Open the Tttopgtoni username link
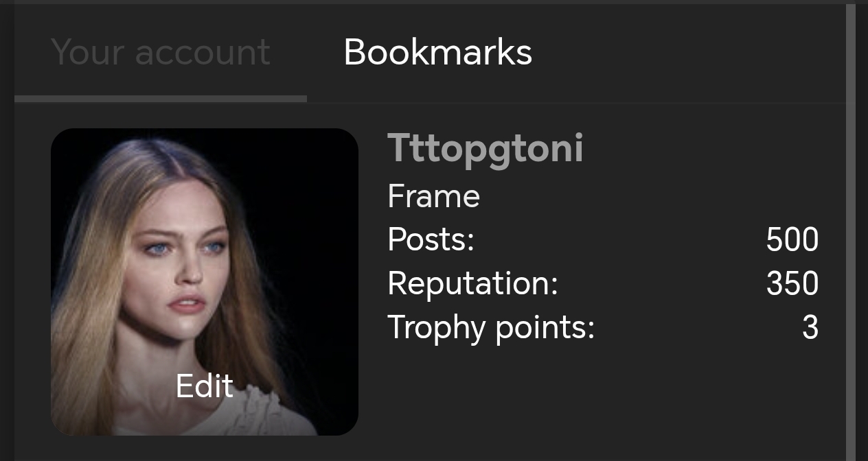 486,148
